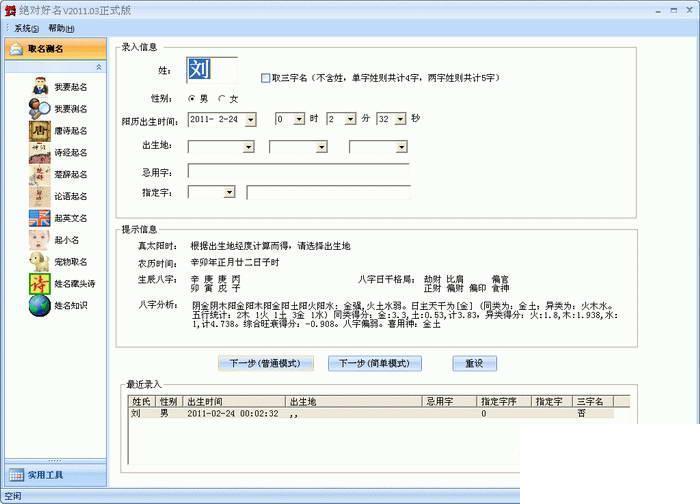This screenshot has height=504, width=700.
Task: Select the 诗经起名 icon
Action: (x=40, y=152)
